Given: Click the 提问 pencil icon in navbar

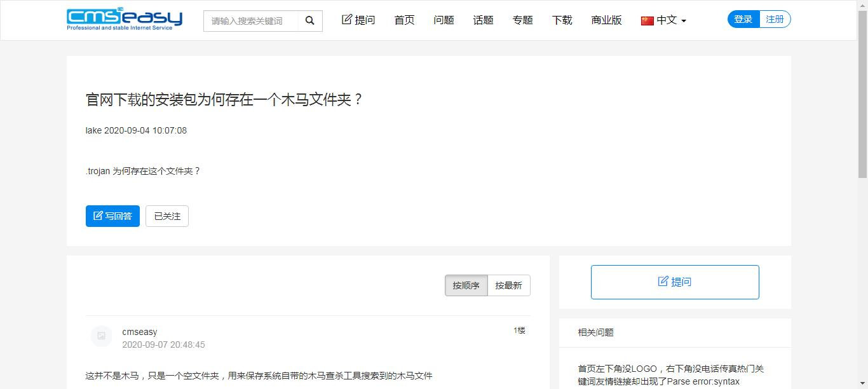Looking at the screenshot, I should tap(347, 20).
